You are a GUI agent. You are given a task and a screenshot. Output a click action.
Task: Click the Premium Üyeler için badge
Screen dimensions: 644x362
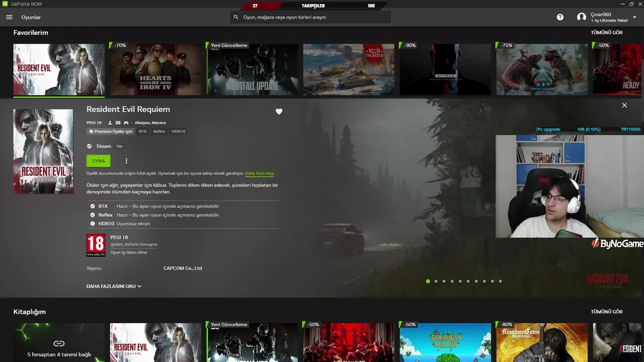[111, 131]
